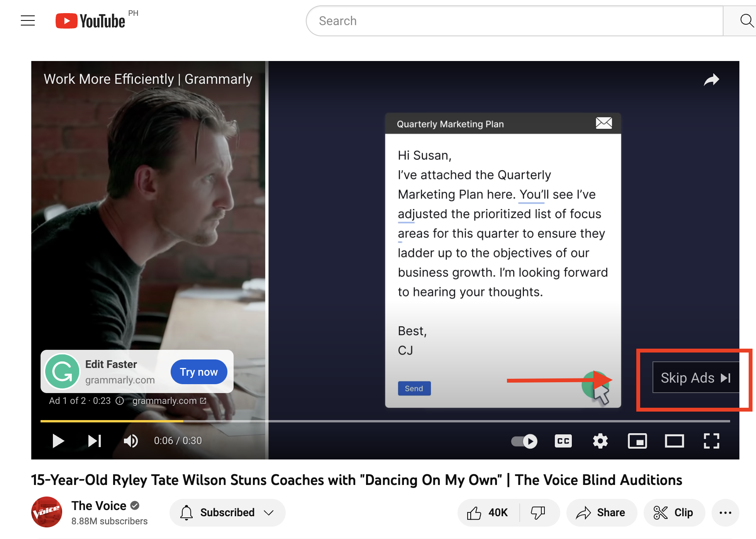Click the Skip Ads button
Viewport: 756px width, 539px height.
coord(696,378)
